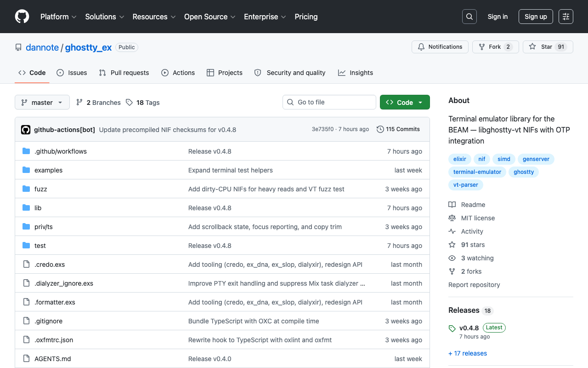Expand the Solutions menu in header
This screenshot has height=368, width=588.
point(105,17)
